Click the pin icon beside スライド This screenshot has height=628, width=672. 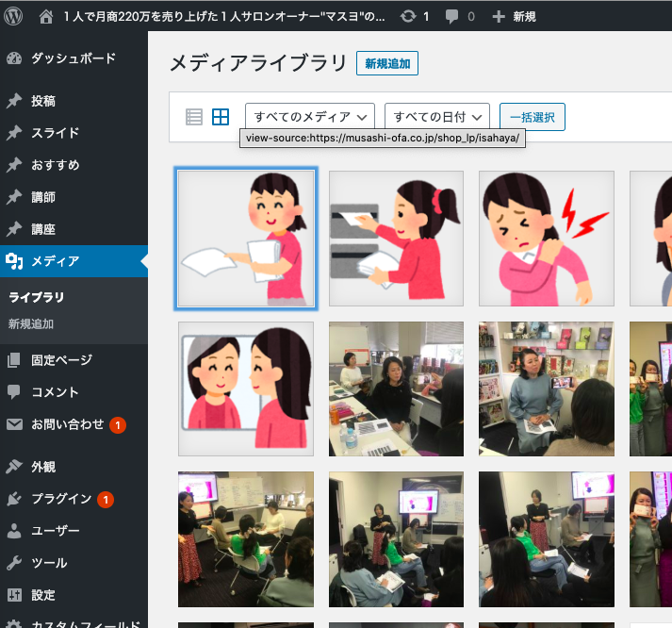pos(14,133)
